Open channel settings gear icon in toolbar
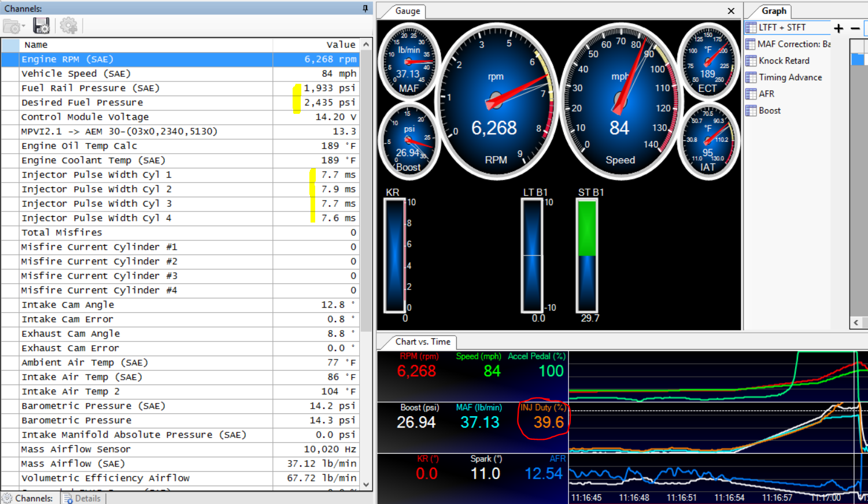Screen dimensions: 868x504 (69, 26)
